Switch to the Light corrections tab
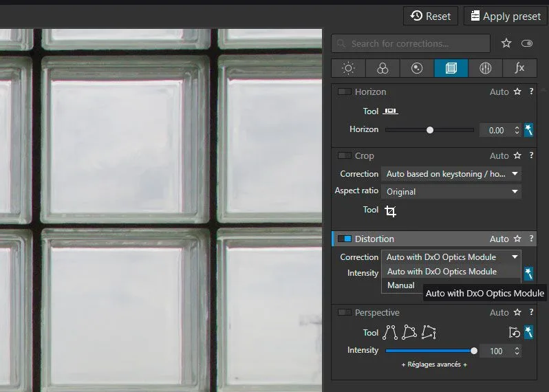This screenshot has width=549, height=392. pos(348,68)
